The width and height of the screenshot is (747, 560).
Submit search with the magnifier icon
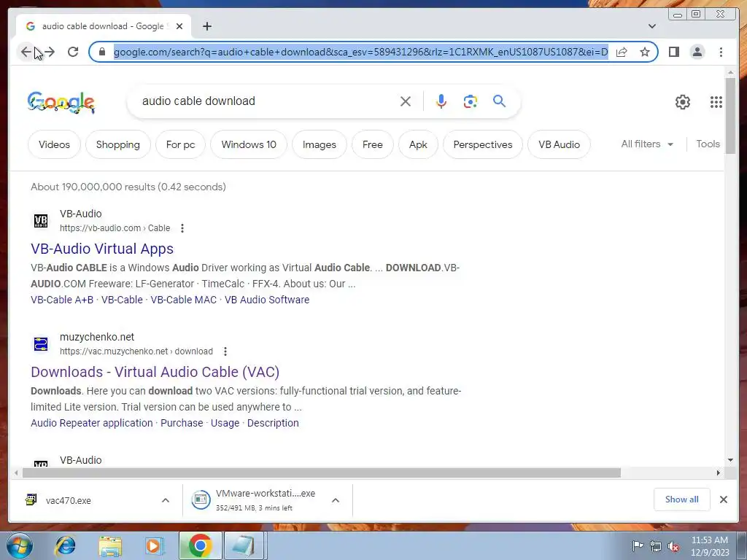(499, 101)
